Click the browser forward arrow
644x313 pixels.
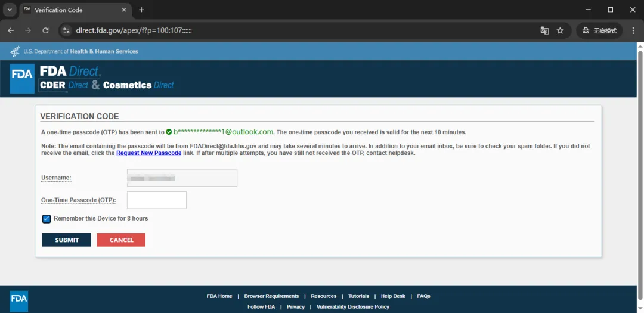(28, 30)
